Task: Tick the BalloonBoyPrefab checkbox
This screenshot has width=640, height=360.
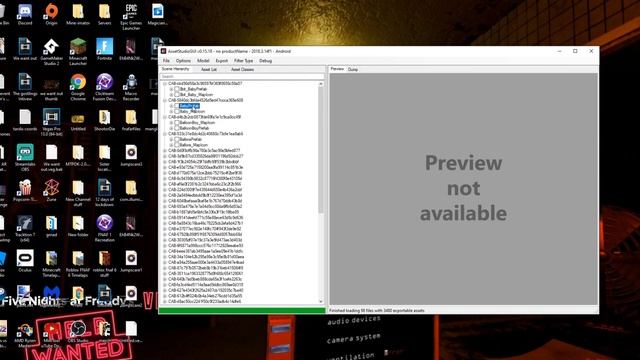Action: coord(177,128)
